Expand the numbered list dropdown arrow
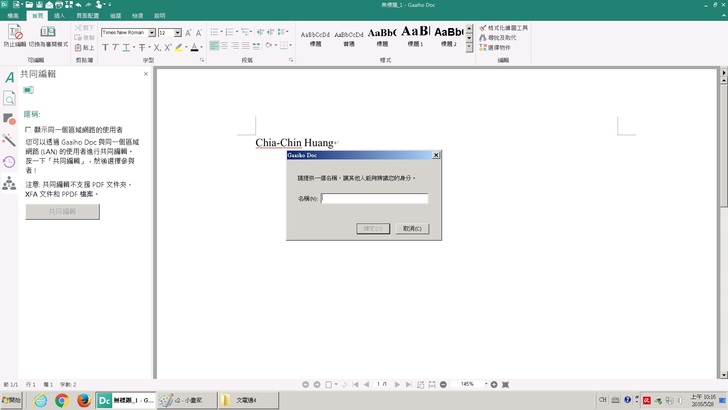Screen dimensions: 728x410 237,32
